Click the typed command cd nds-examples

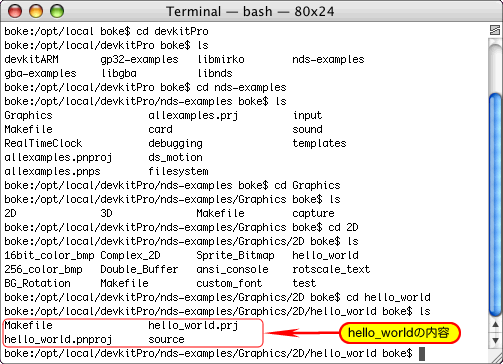[x=241, y=88]
